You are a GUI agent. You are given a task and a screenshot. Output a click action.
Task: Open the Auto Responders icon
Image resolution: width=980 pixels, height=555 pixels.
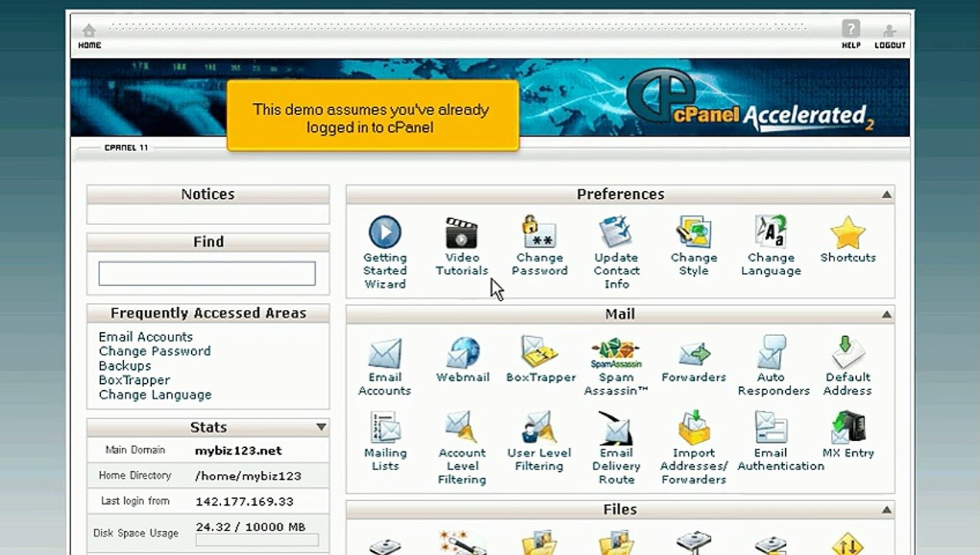771,352
